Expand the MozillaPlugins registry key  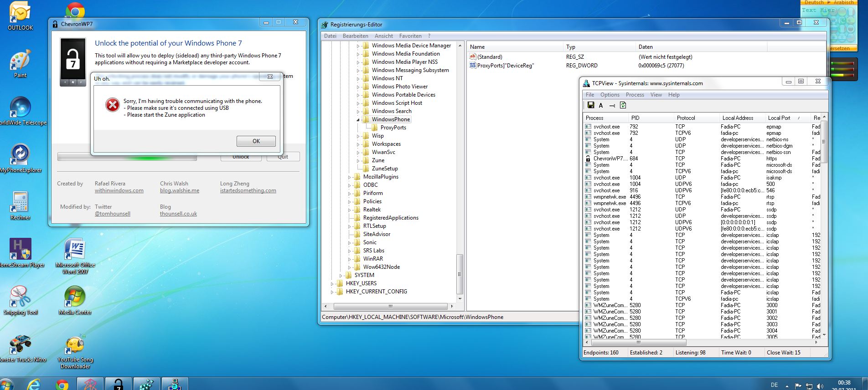coord(350,177)
